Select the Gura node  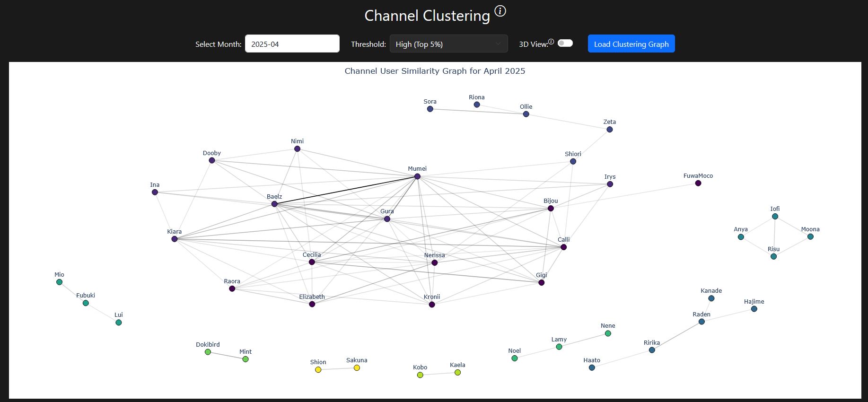(387, 219)
